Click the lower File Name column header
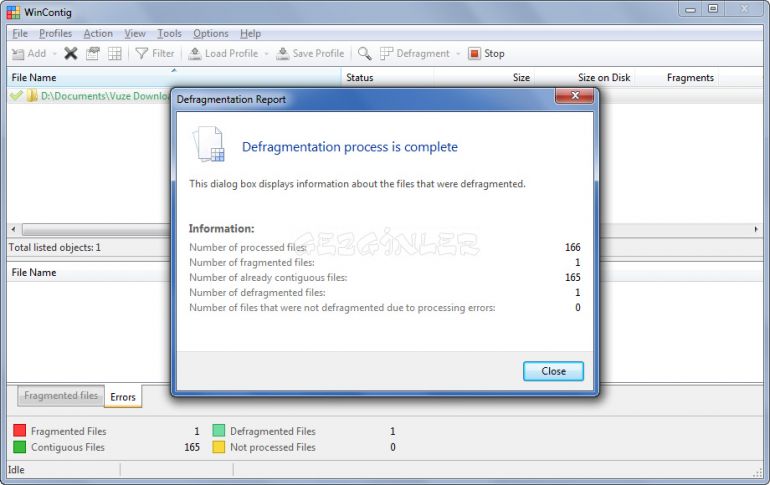Screen dimensions: 770x485 [x=88, y=272]
